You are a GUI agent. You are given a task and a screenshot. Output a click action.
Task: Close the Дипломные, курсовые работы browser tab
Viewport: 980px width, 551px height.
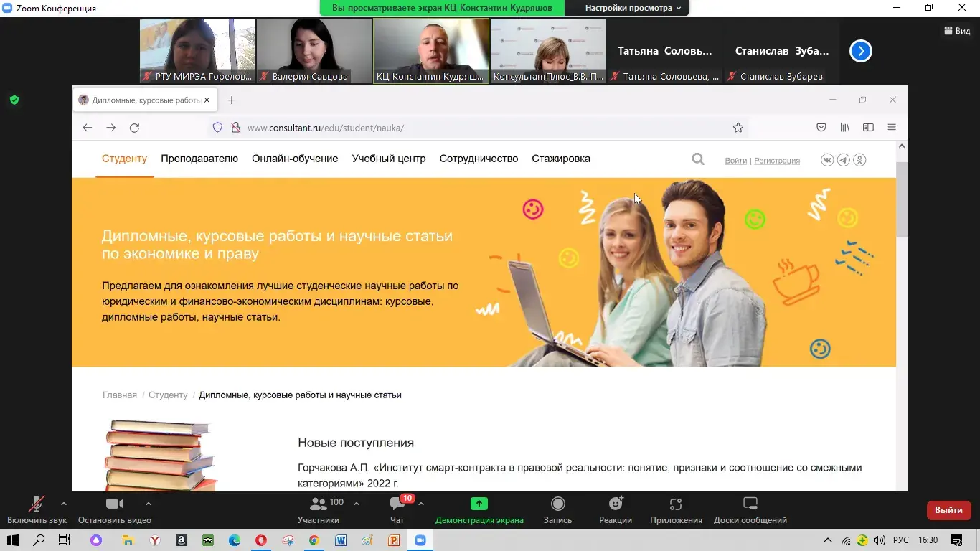207,100
